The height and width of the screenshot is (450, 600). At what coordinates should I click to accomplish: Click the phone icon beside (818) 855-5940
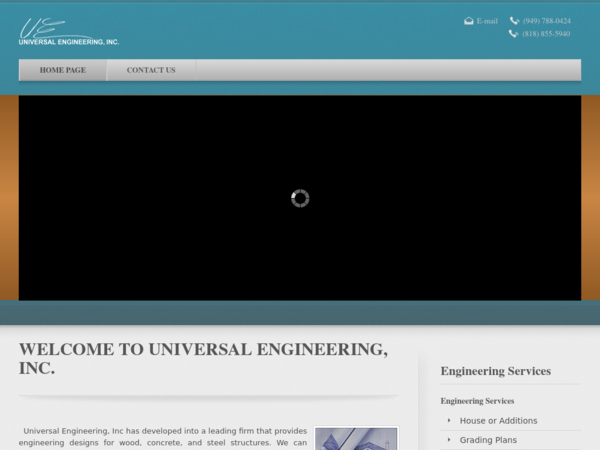[x=514, y=34]
